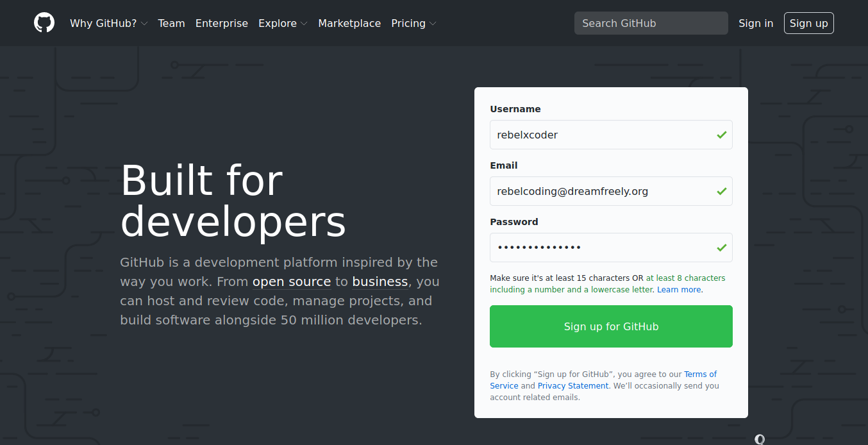Open the Team menu item
This screenshot has height=445, width=868.
(171, 23)
